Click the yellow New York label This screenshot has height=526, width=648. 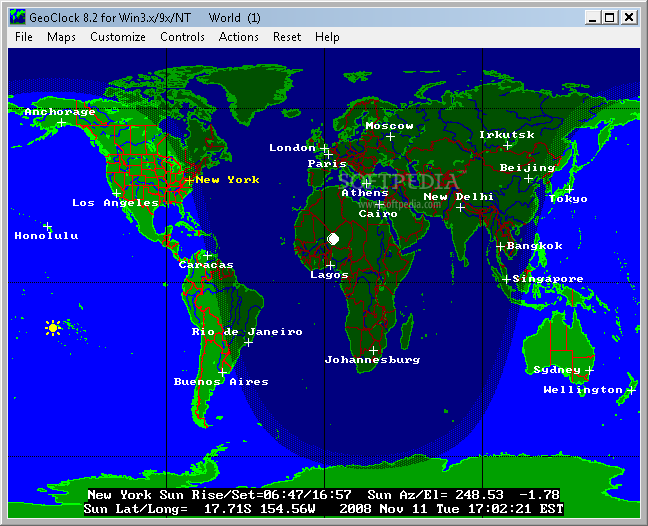228,180
